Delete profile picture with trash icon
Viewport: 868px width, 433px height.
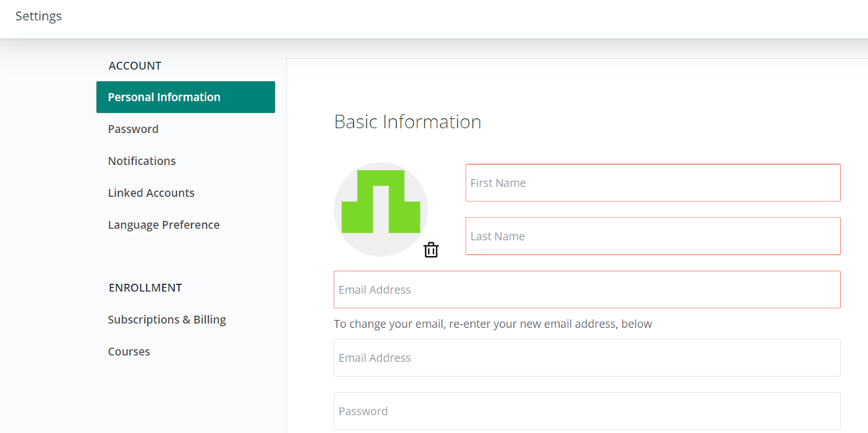[431, 250]
